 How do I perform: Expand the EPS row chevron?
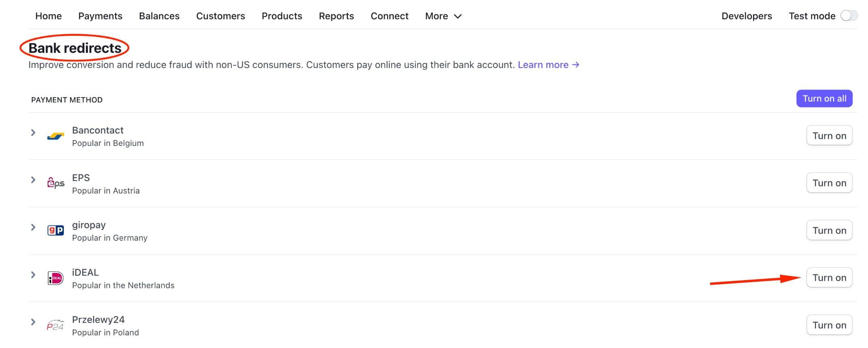coord(33,180)
